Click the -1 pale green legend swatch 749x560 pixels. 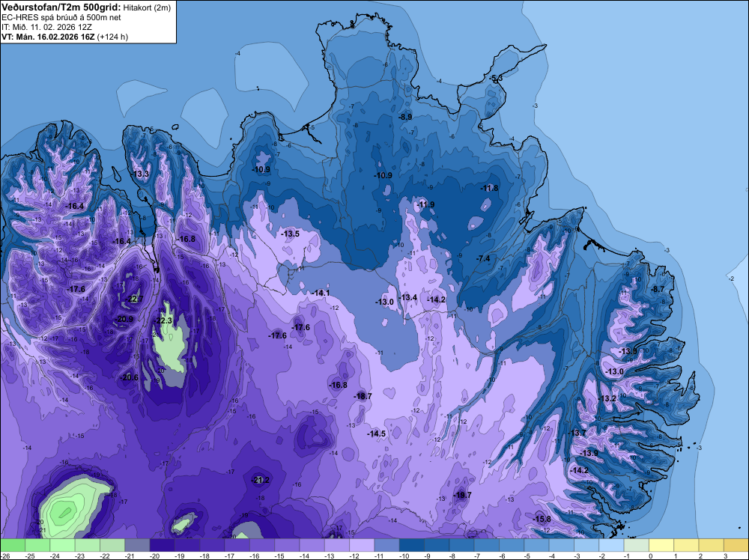pyautogui.click(x=637, y=545)
